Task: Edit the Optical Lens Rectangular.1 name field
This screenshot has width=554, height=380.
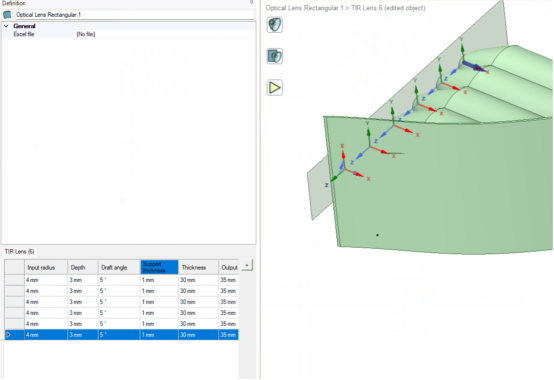Action: point(135,15)
